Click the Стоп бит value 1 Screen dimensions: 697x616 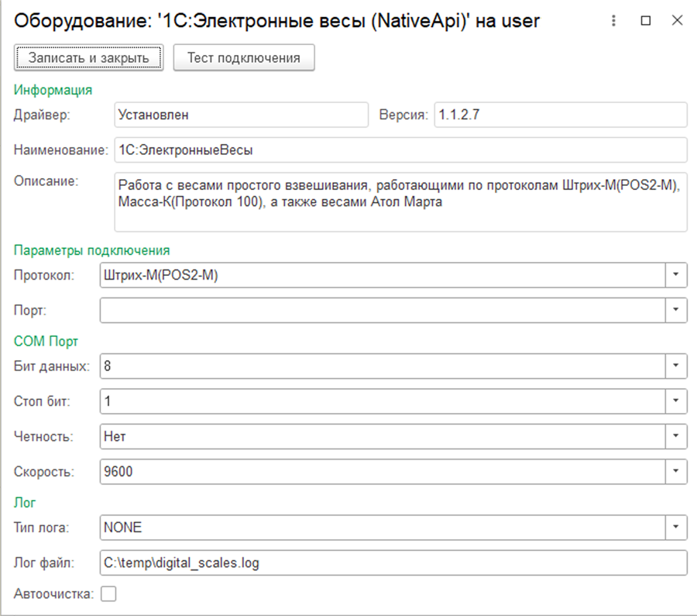[x=107, y=401]
